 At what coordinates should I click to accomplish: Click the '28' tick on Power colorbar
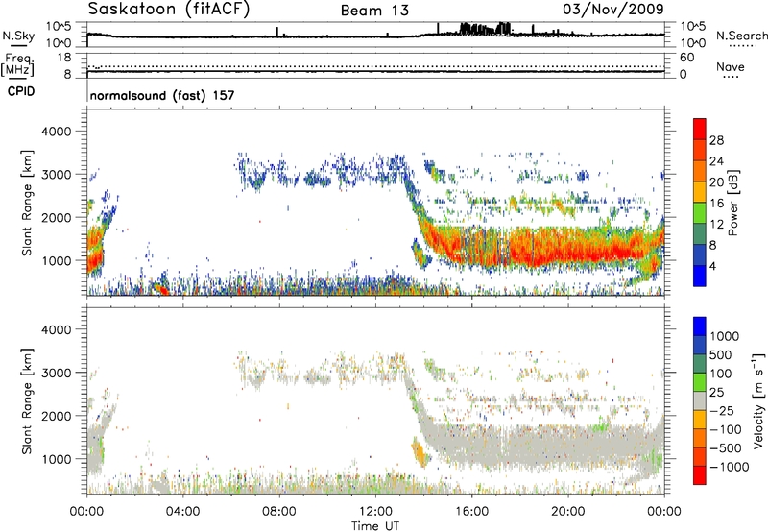[716, 140]
